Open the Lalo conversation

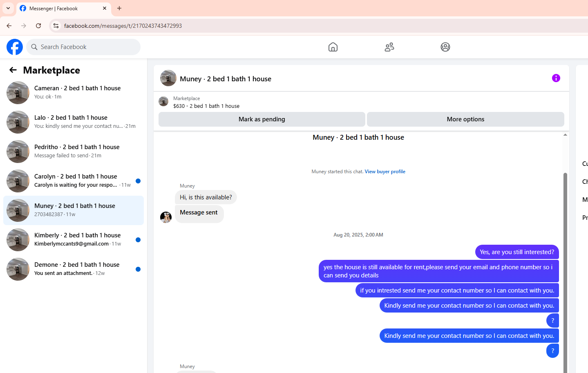(74, 122)
